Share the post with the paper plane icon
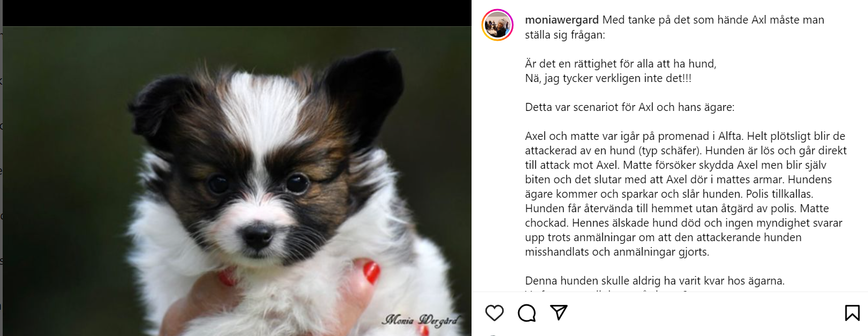The image size is (868, 336). tap(559, 312)
